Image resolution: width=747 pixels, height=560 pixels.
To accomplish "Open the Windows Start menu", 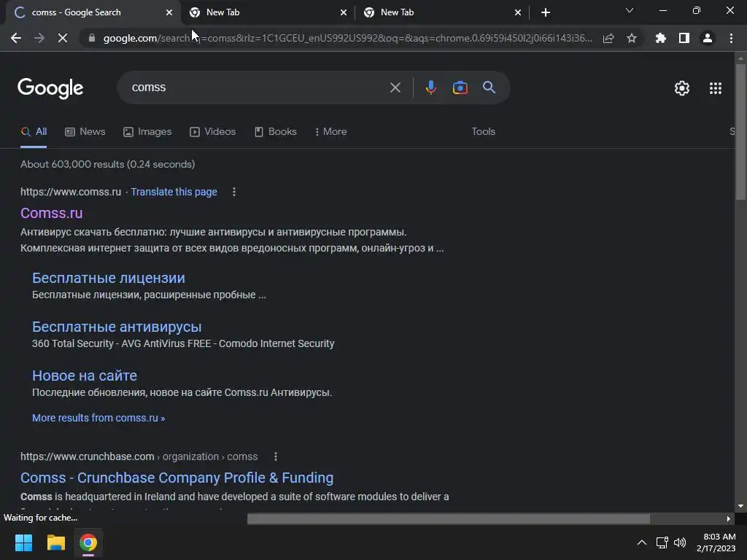I will coord(23,542).
